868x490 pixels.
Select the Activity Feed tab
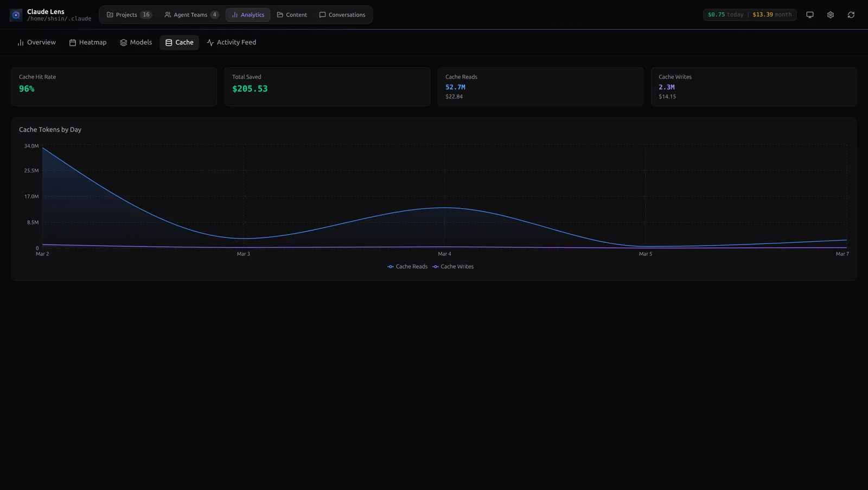pyautogui.click(x=232, y=42)
